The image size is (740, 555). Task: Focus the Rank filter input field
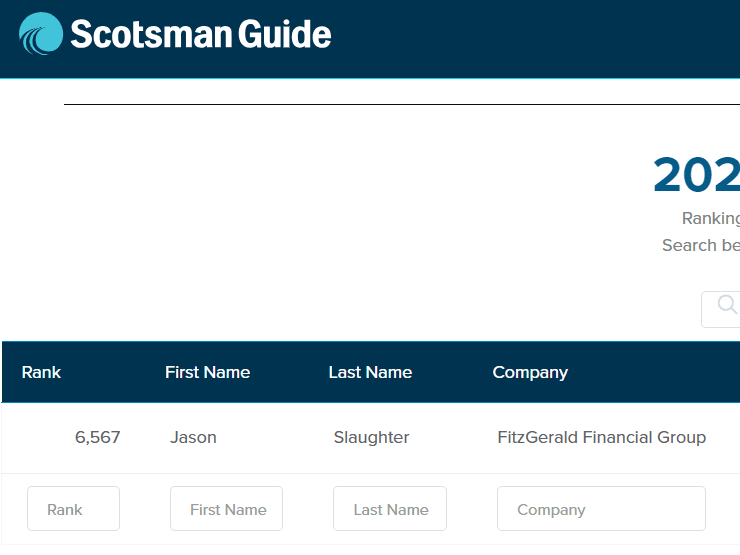(73, 509)
